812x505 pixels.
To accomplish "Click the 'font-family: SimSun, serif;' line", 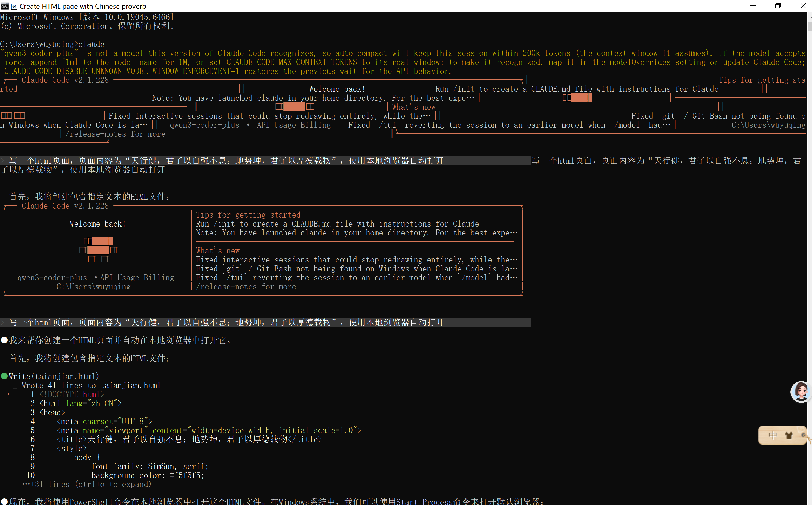I will click(x=150, y=467).
